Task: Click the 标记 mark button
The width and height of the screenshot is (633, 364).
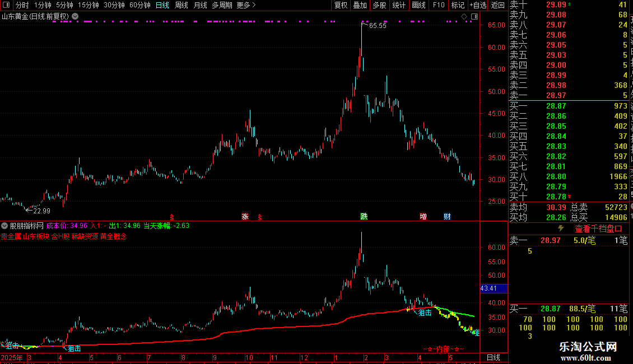Action: tap(458, 5)
